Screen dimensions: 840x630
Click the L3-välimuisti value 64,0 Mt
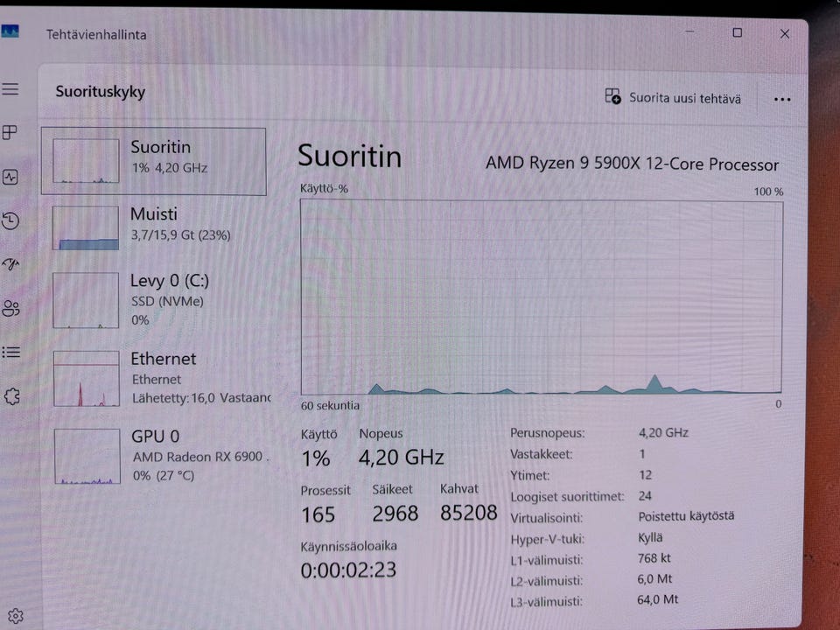658,599
